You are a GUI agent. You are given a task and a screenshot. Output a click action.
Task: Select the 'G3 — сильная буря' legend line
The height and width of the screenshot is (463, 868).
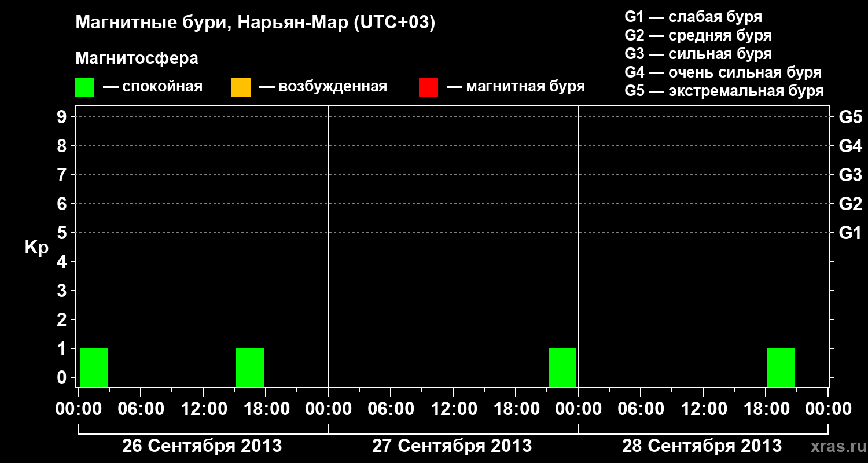coord(698,54)
